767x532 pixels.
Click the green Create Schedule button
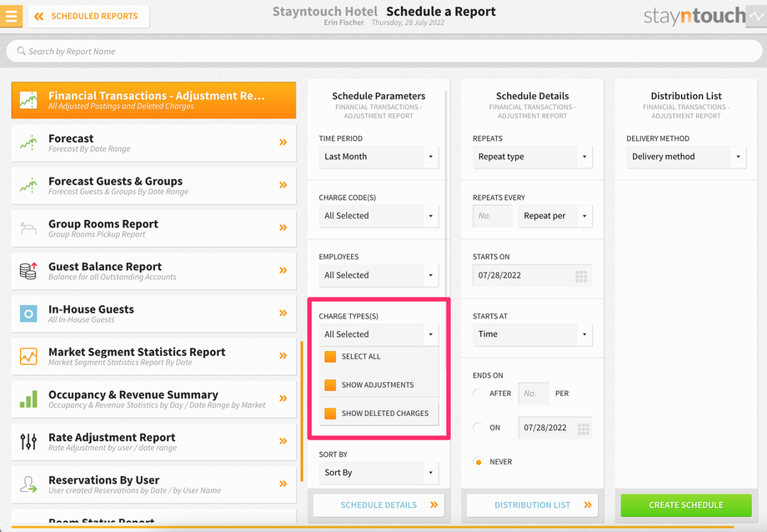(x=686, y=505)
